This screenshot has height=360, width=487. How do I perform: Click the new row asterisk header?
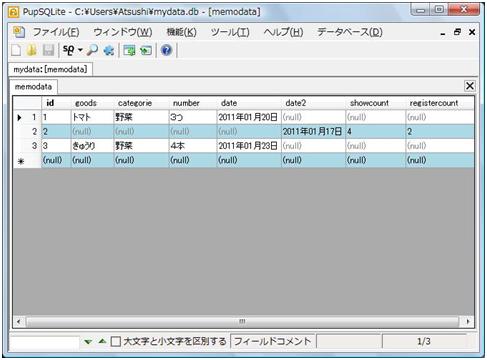pyautogui.click(x=27, y=160)
